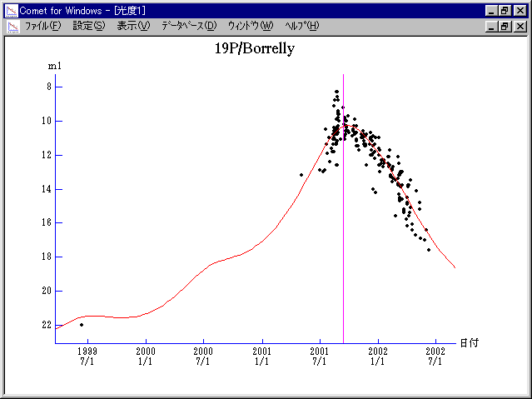Click the m1 vertical axis label
Viewport: 532px width, 399px height.
pos(54,66)
